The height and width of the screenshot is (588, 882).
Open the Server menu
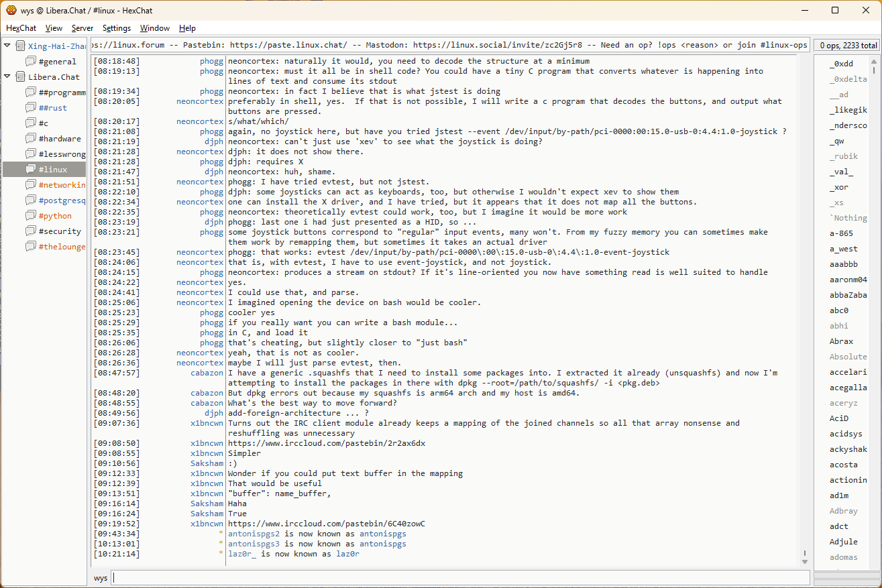(x=82, y=28)
